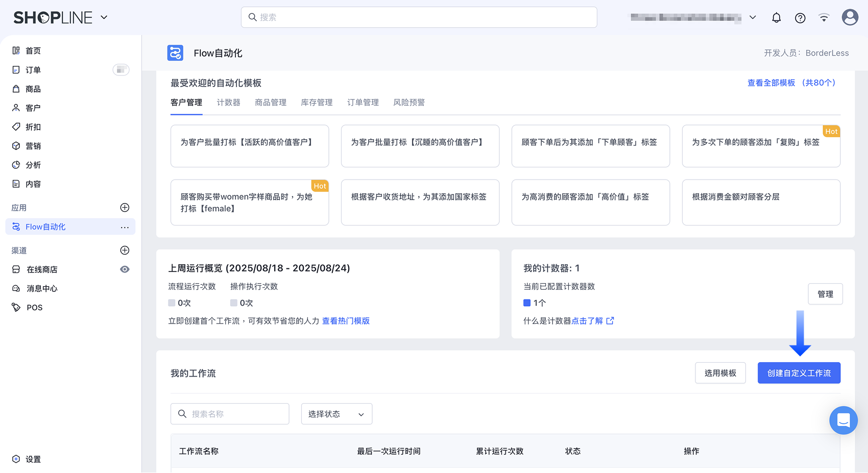Select the 根据消费金额对顾客分层 template card
Viewport: 868px width, 473px height.
[761, 202]
